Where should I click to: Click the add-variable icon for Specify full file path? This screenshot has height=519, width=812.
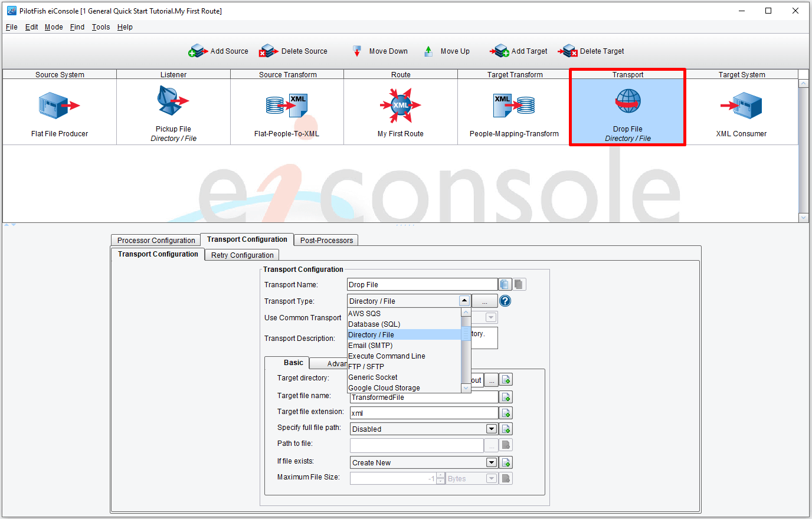pyautogui.click(x=506, y=429)
